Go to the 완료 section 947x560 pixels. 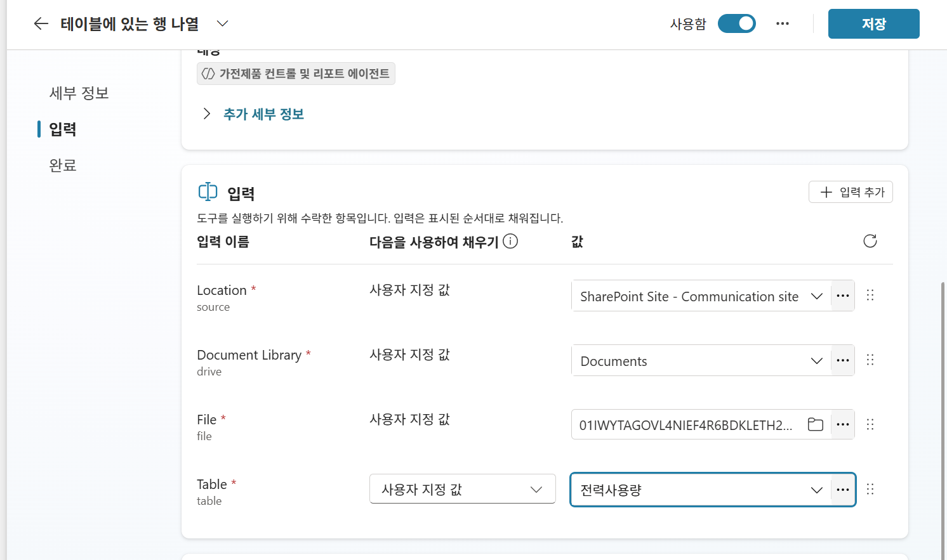tap(63, 166)
